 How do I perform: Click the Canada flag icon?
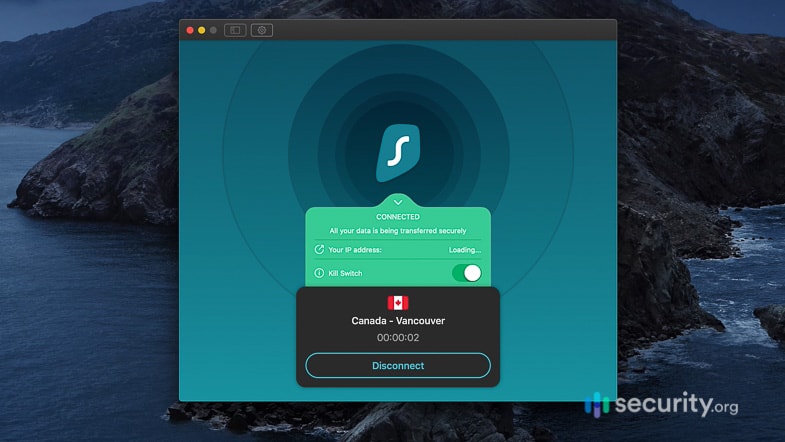(398, 303)
